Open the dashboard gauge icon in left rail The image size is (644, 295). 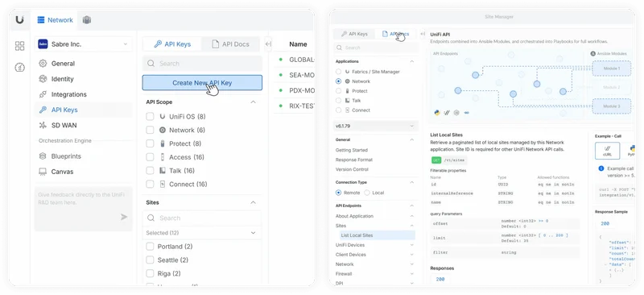[19, 68]
